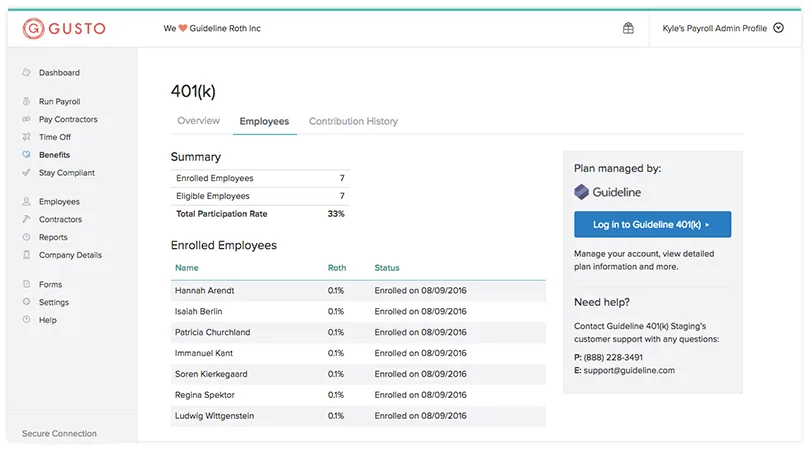Select Patricia Churchland row name
Image resolution: width=810 pixels, height=450 pixels.
(x=212, y=332)
